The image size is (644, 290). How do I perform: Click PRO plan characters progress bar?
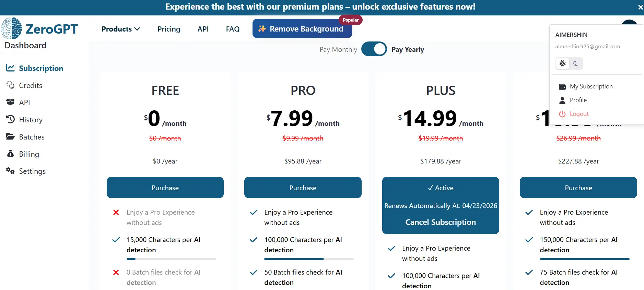tap(309, 259)
